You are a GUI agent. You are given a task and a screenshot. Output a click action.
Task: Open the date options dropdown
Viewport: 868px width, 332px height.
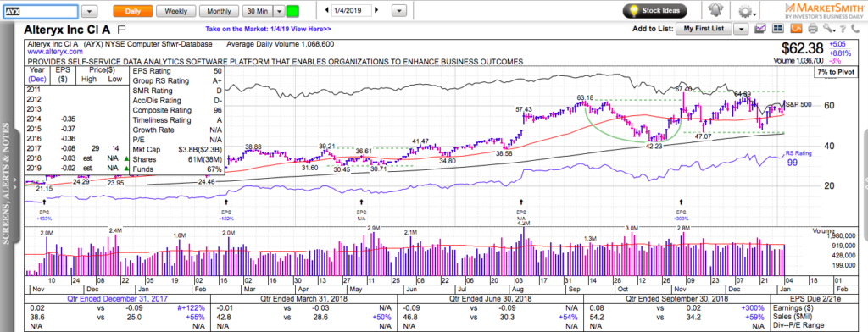pyautogui.click(x=398, y=11)
